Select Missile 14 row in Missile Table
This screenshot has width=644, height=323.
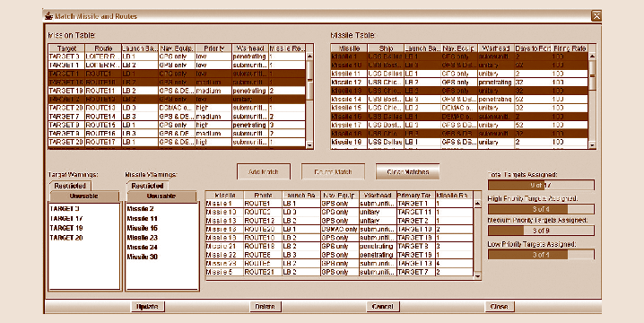click(459, 100)
